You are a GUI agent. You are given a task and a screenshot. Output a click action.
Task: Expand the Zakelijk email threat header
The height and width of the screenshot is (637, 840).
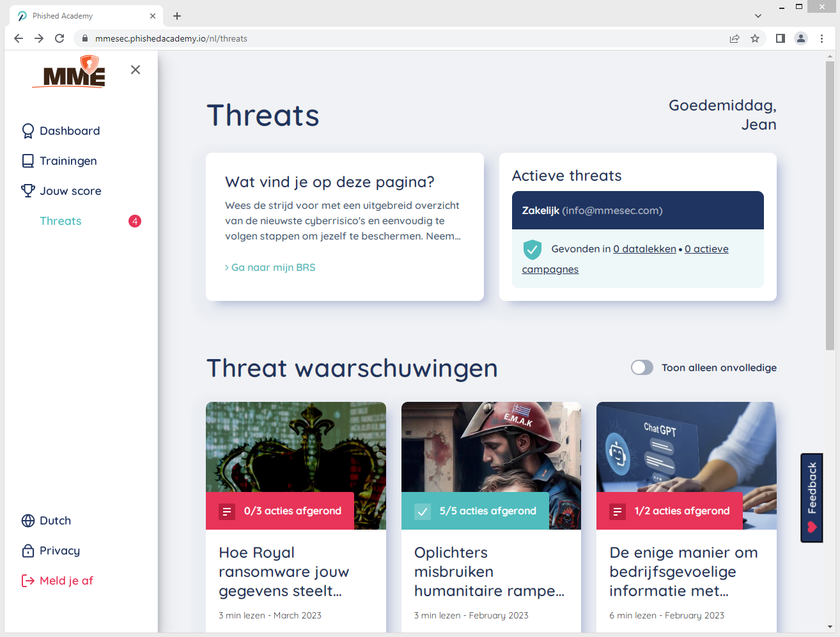pyautogui.click(x=637, y=210)
